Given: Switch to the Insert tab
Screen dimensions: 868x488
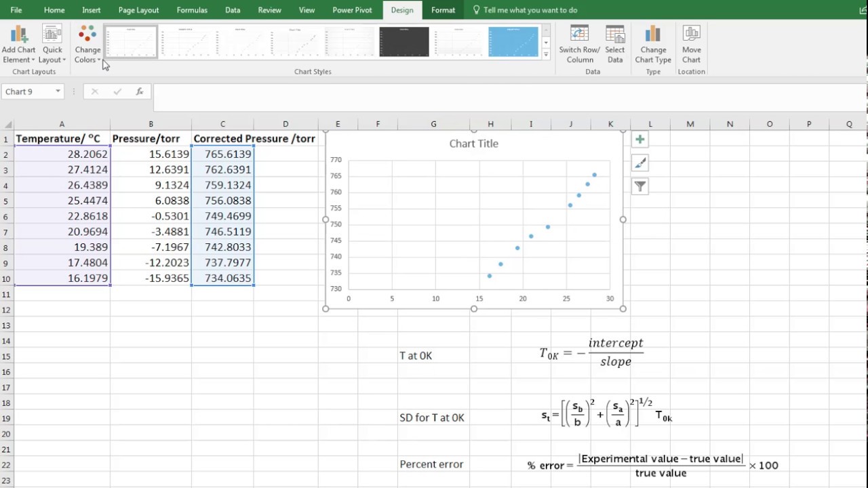Looking at the screenshot, I should point(92,10).
